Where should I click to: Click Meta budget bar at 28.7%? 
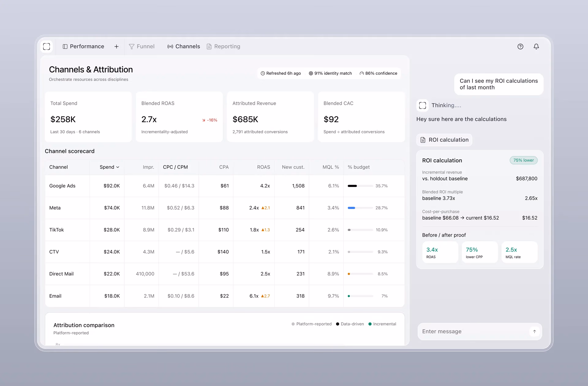(360, 208)
